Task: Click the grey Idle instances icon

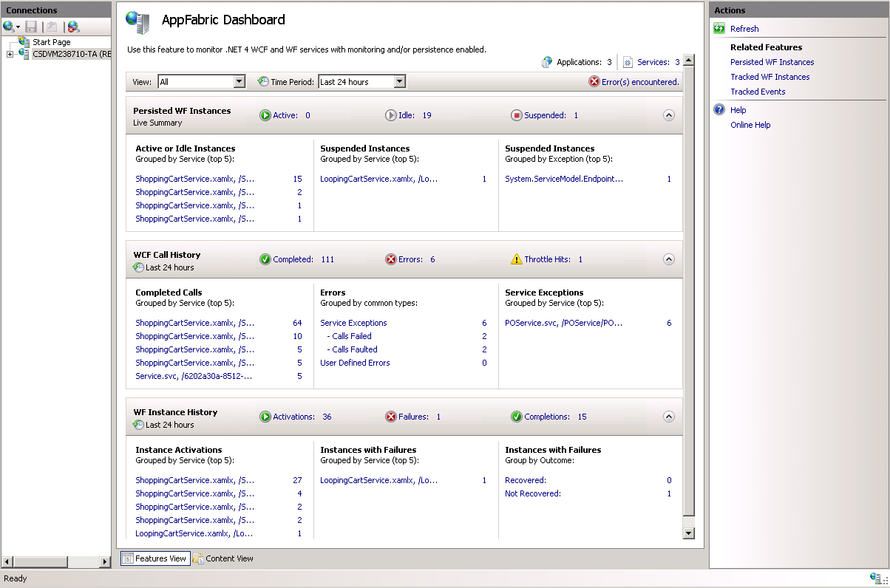Action: coord(391,115)
